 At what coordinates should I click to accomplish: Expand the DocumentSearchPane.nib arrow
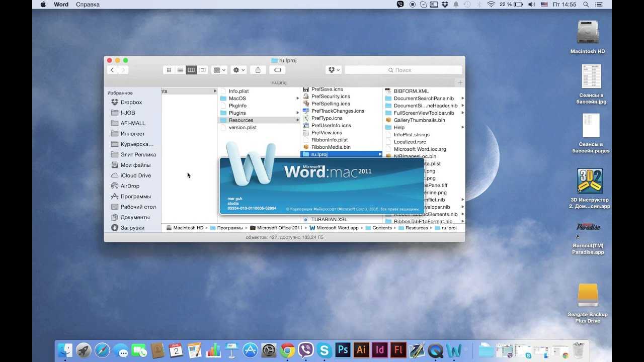point(462,99)
